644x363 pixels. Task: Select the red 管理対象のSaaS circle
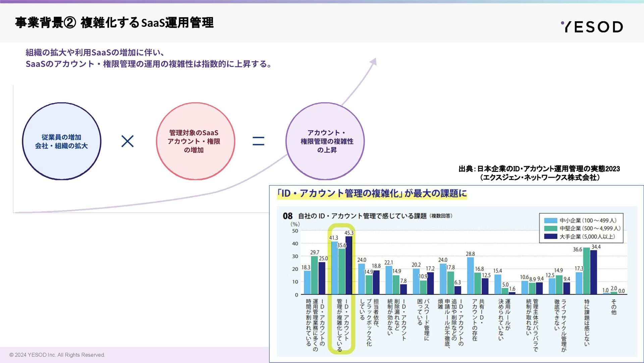(195, 141)
